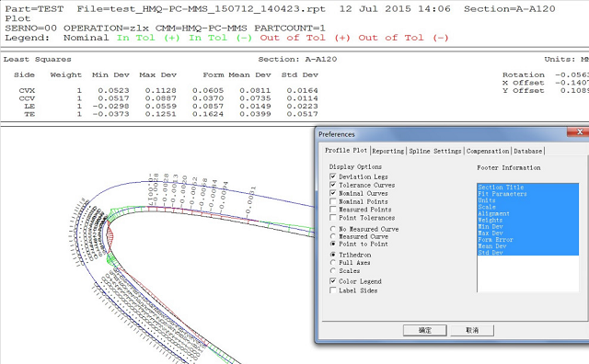589x364 pixels.
Task: Select Std Dev in footer list
Action: pos(527,253)
